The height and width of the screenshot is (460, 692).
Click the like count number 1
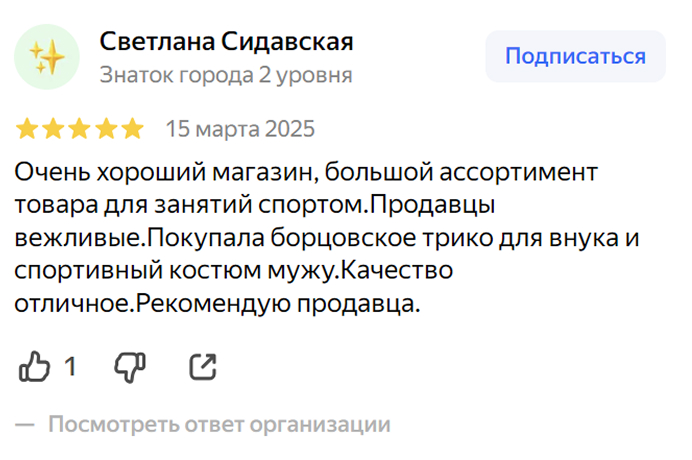(70, 367)
